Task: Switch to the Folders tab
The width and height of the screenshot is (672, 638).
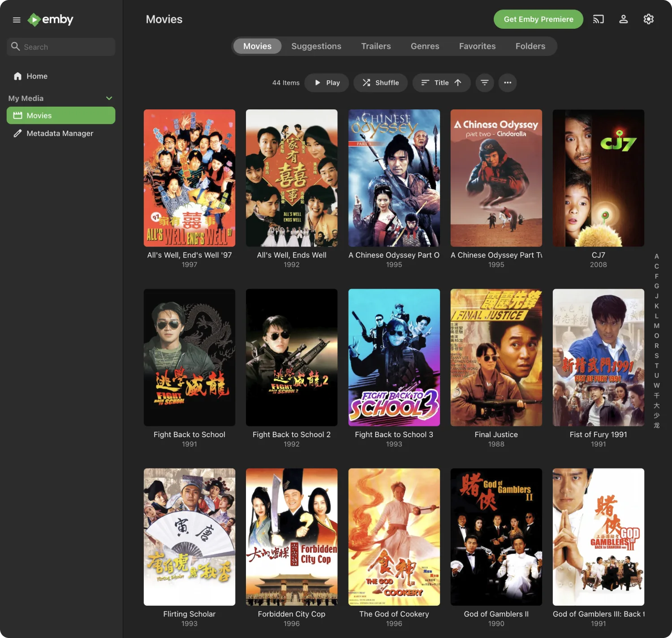Action: tap(530, 46)
